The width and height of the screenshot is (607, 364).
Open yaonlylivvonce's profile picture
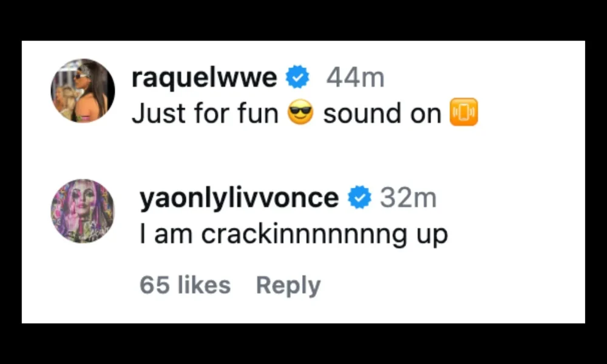pos(83,211)
